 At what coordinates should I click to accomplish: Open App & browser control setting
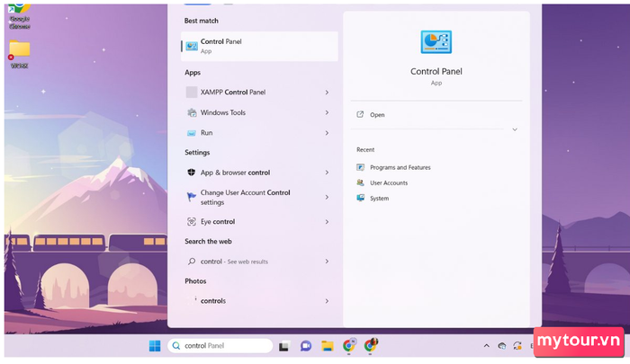click(259, 173)
